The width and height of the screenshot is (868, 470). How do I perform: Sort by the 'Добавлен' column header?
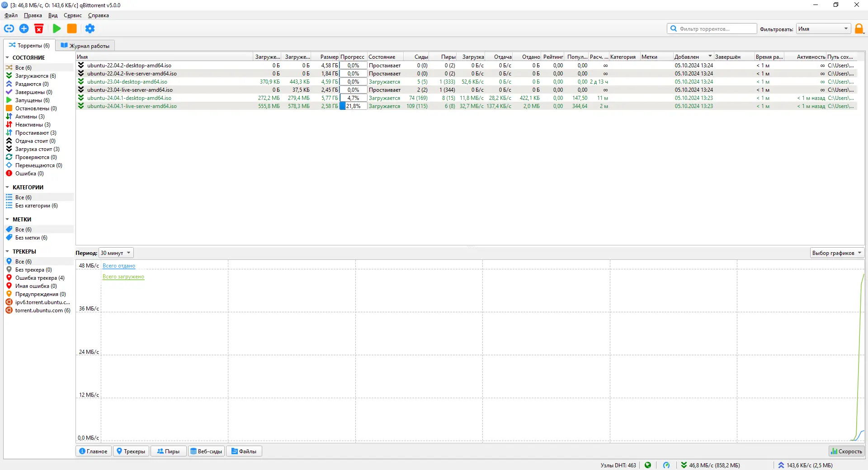point(693,57)
